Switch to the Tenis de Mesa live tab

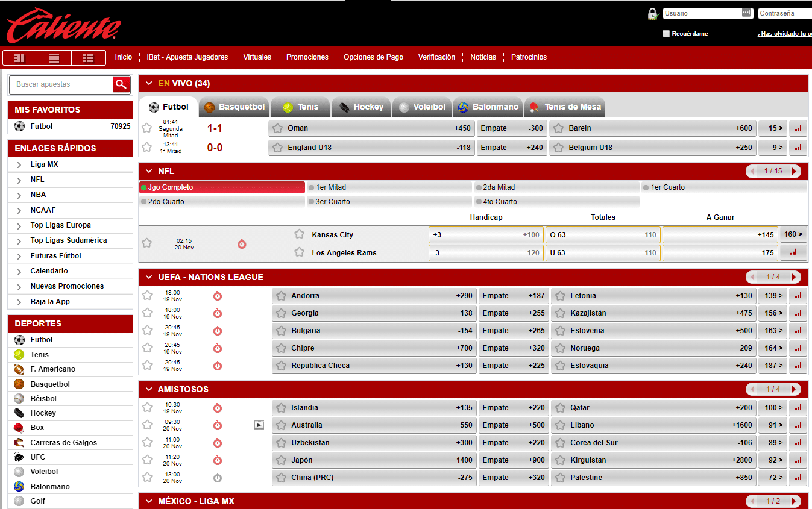point(565,107)
